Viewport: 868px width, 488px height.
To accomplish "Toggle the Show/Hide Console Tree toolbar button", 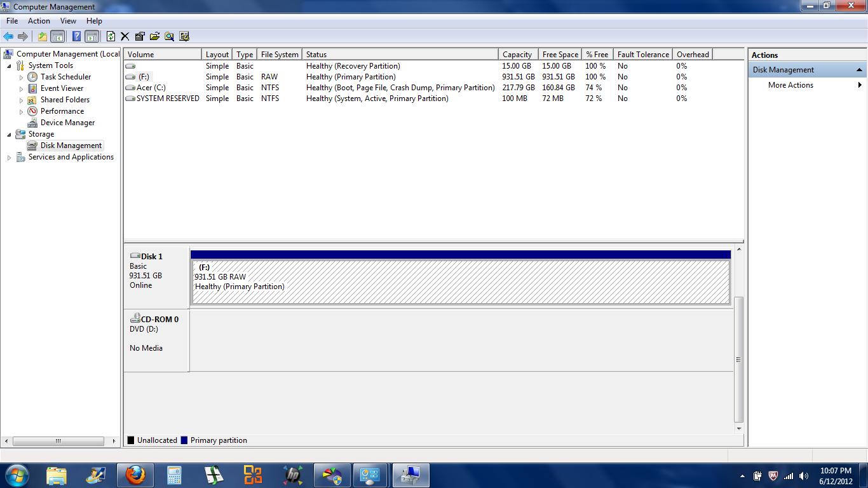I will [x=57, y=36].
